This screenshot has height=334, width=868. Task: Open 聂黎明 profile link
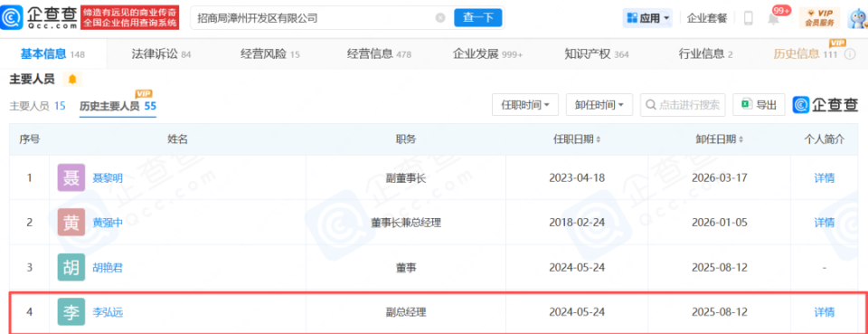coord(108,178)
